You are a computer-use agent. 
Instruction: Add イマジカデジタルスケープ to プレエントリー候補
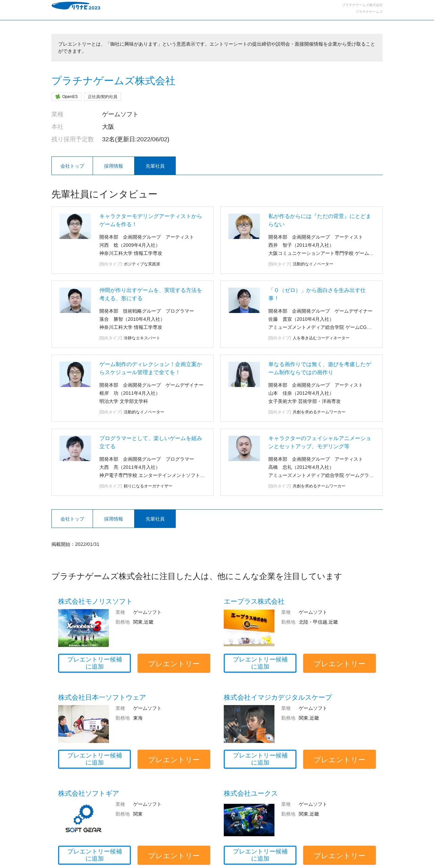point(260,759)
